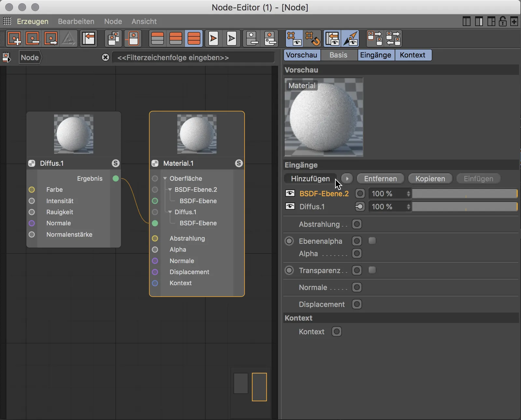Switch to the Kontext tab
Viewport: 521px width, 420px height.
click(413, 55)
